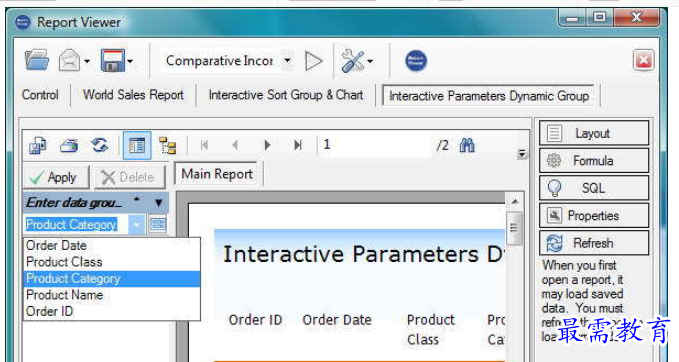This screenshot has height=362, width=679.
Task: Click the round blue Report Viewer logo icon
Action: point(416,61)
